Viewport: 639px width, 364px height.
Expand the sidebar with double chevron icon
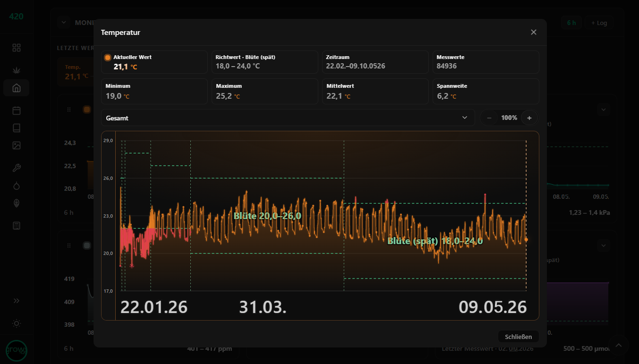point(17,301)
